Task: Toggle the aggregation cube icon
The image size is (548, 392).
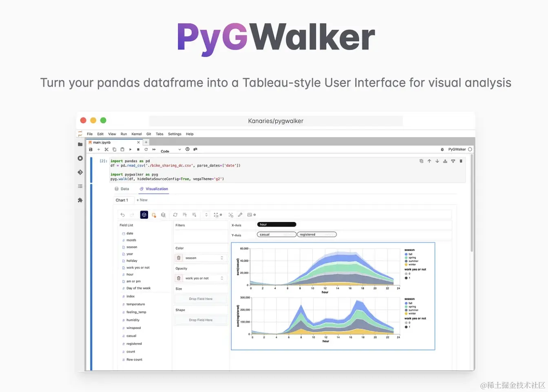Action: point(144,215)
